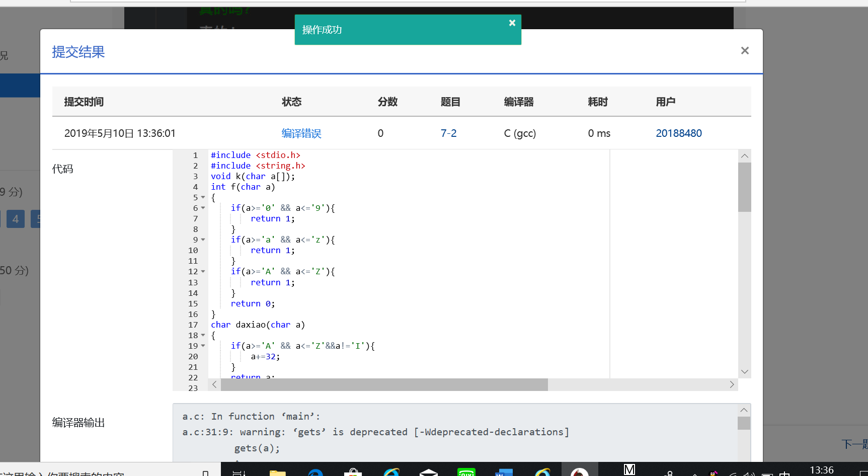Click compiler output scroll up arrow

tap(744, 410)
